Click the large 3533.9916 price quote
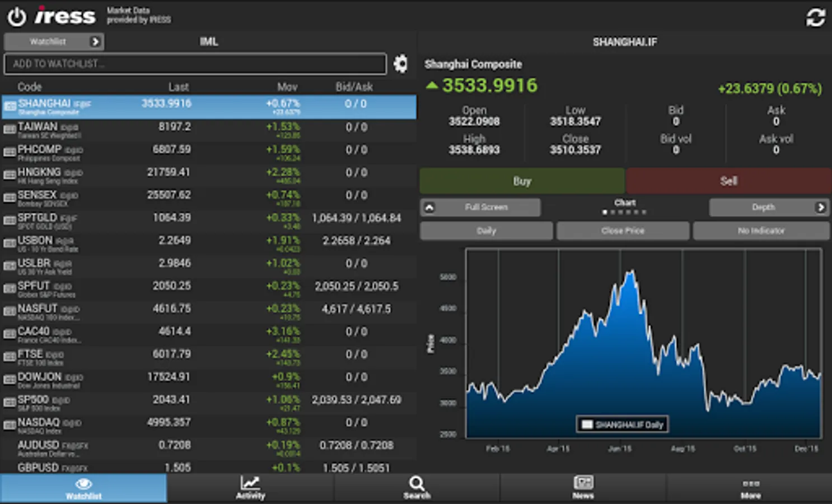Screen dimensions: 832x504 [x=490, y=86]
